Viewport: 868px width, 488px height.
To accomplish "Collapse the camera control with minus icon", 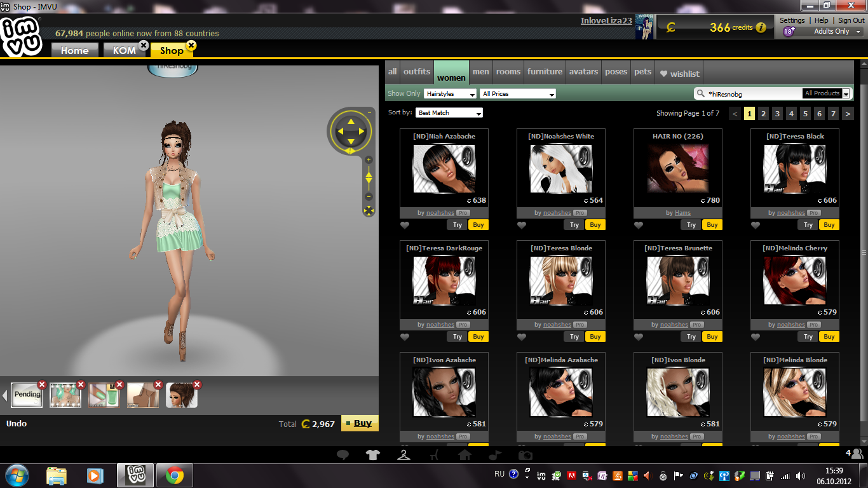I will pos(369,112).
